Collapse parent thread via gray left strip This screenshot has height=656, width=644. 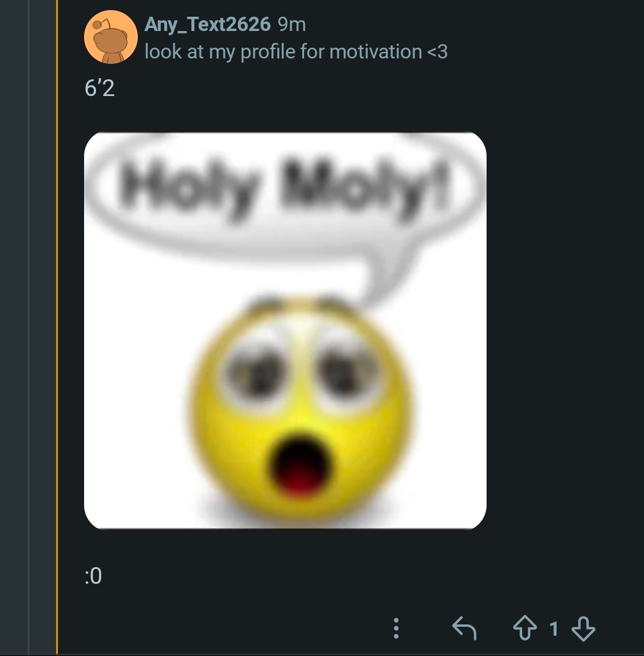[13, 328]
